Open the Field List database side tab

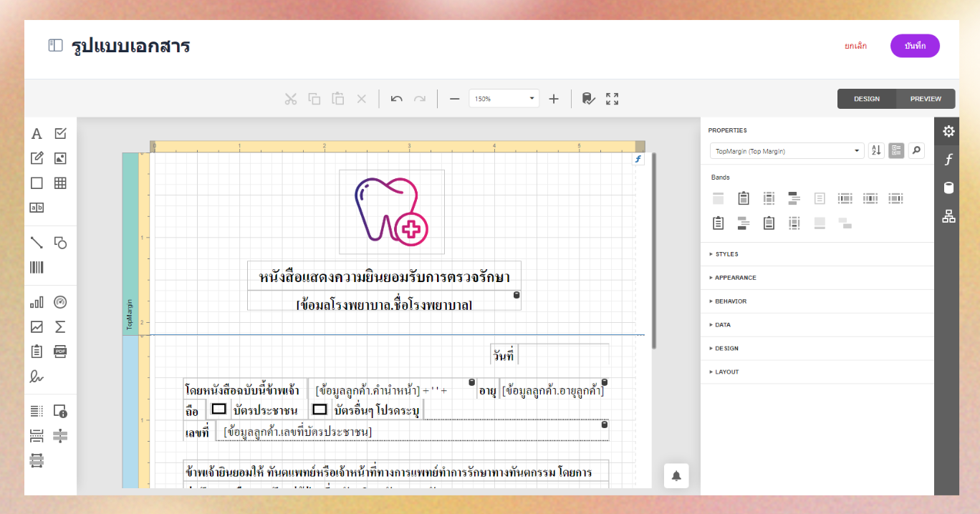coord(948,188)
